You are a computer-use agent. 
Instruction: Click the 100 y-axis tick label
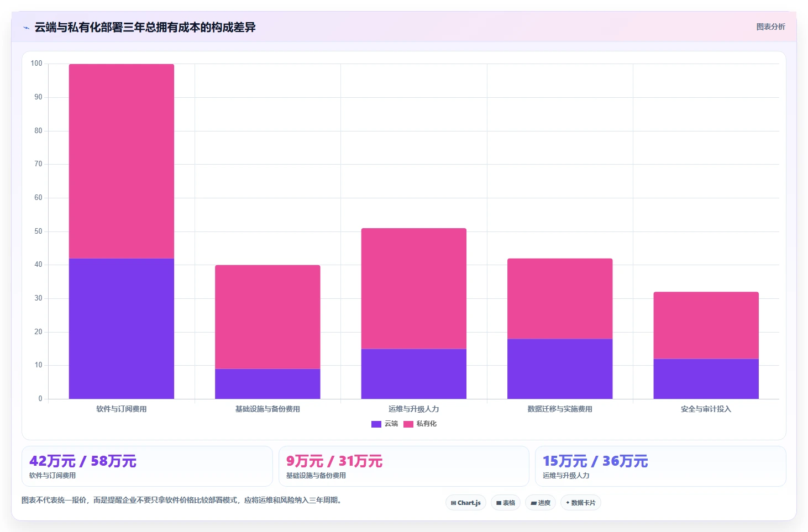pos(36,64)
